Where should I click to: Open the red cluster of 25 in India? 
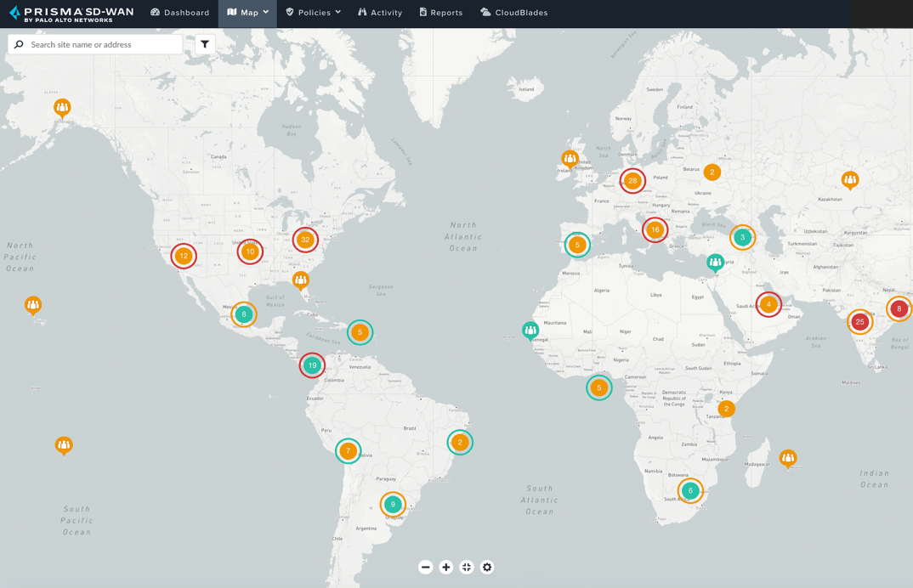pyautogui.click(x=860, y=322)
